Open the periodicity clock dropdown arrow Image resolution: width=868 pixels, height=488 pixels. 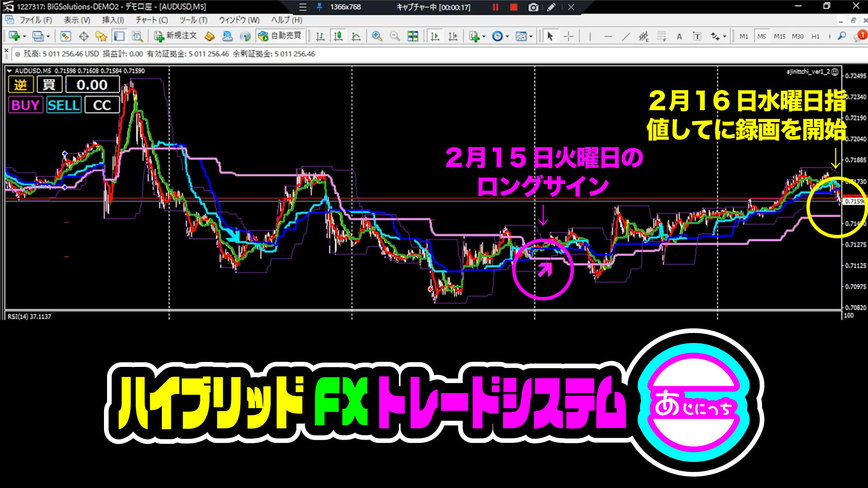click(x=507, y=36)
